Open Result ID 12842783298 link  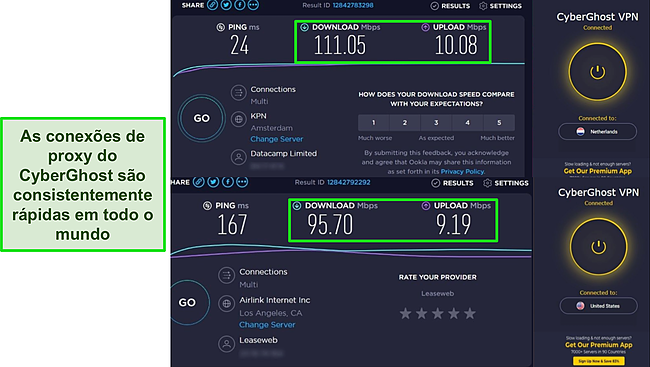click(x=353, y=5)
